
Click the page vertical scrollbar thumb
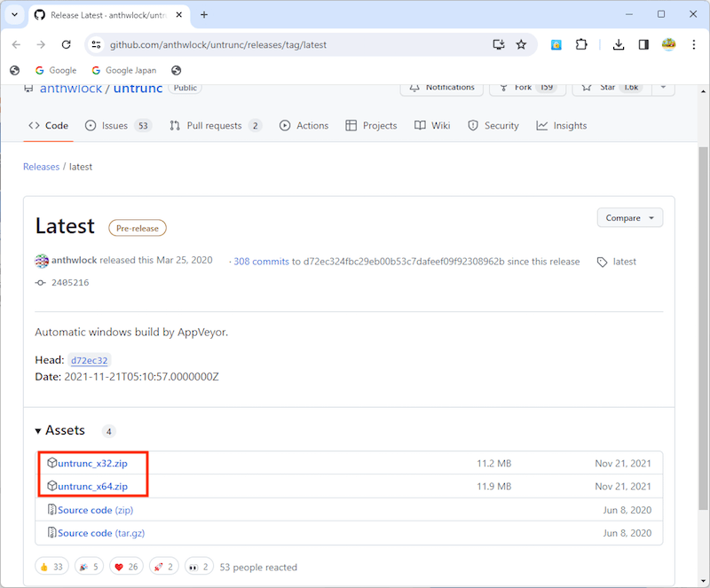pyautogui.click(x=703, y=328)
